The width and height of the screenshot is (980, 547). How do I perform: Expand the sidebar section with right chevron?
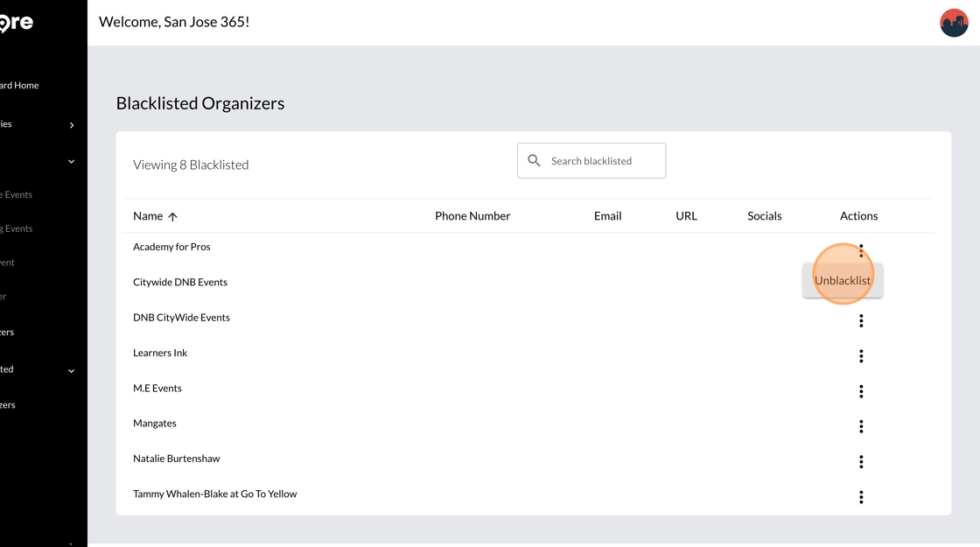click(x=72, y=125)
